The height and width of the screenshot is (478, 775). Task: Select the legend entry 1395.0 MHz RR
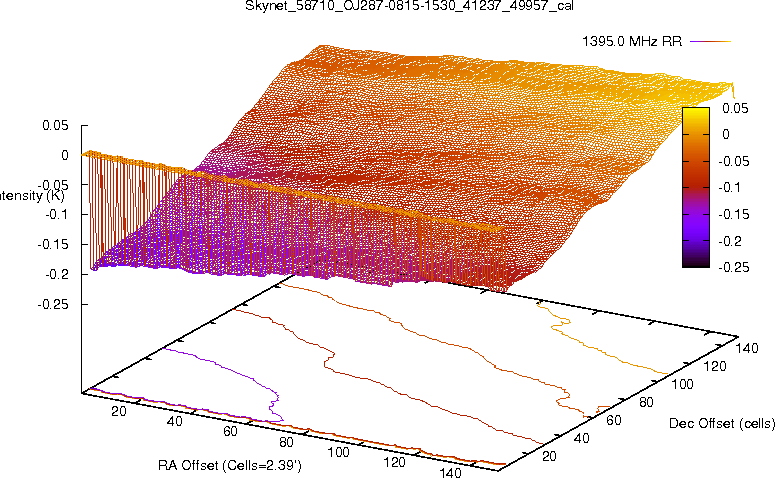pyautogui.click(x=632, y=42)
